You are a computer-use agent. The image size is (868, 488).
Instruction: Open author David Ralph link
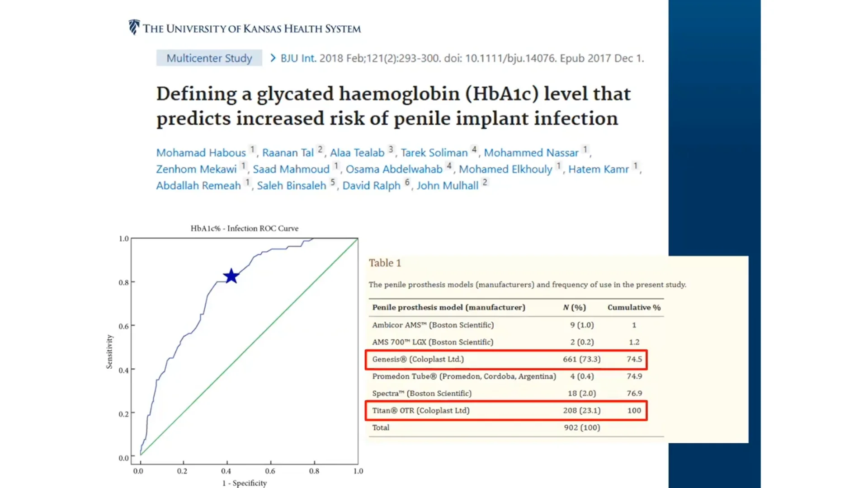371,186
